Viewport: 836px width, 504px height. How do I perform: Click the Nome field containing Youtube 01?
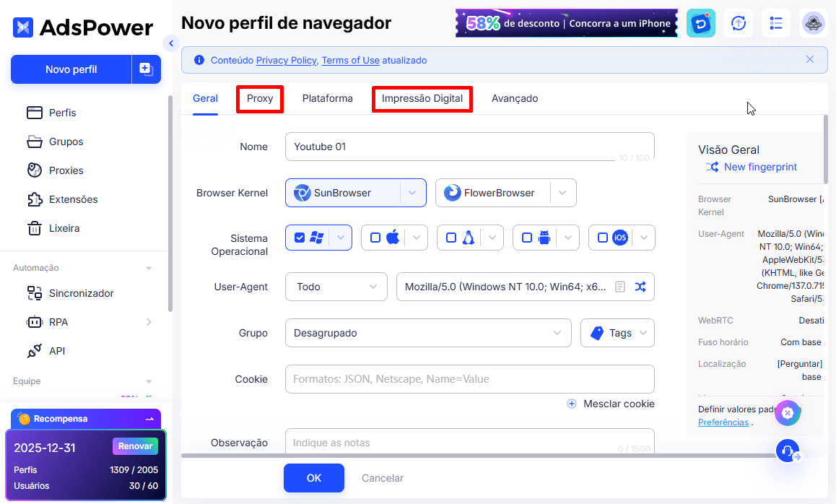(470, 147)
